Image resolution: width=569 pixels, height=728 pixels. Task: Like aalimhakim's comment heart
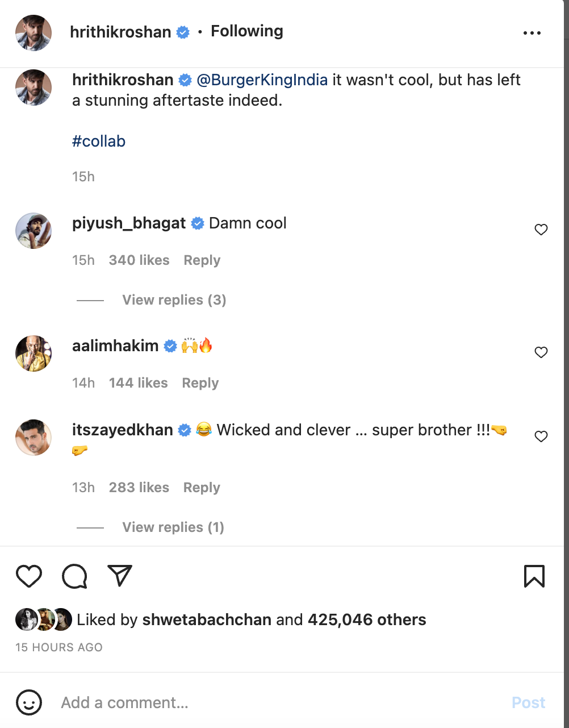(541, 352)
